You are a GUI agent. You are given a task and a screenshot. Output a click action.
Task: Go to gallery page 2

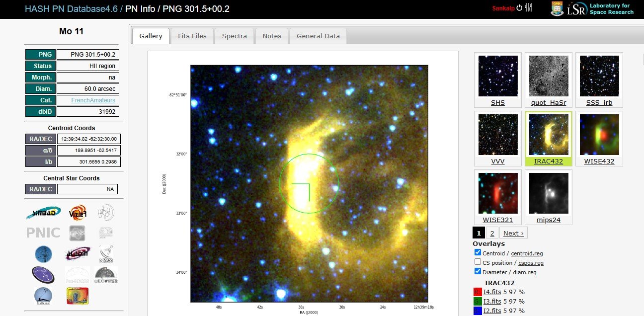(492, 233)
